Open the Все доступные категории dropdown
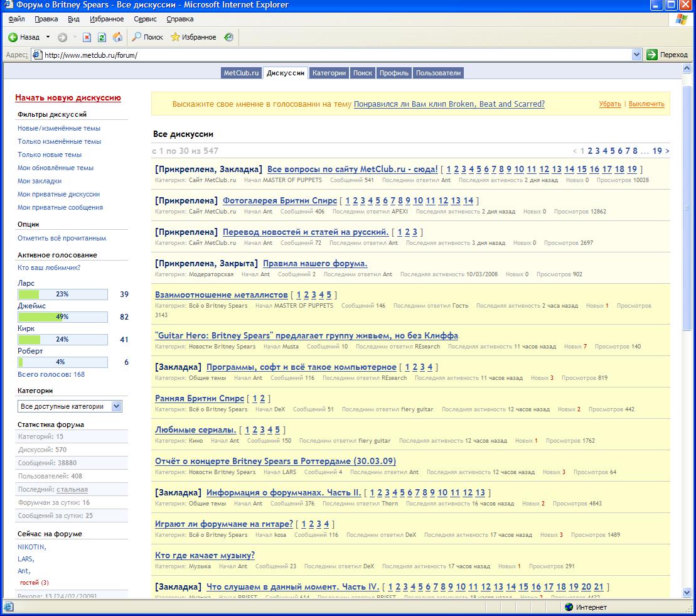Screen dimensions: 696x616 (x=70, y=406)
